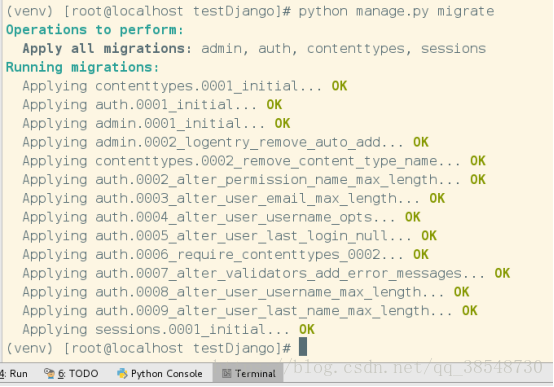Click the 'Running migrations:' heading
This screenshot has width=554, height=387.
pos(82,67)
